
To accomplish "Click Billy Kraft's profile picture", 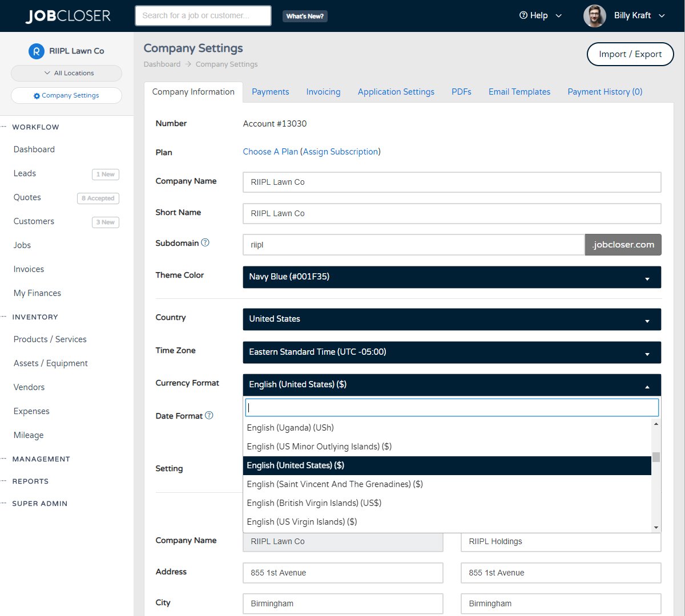I will click(595, 15).
